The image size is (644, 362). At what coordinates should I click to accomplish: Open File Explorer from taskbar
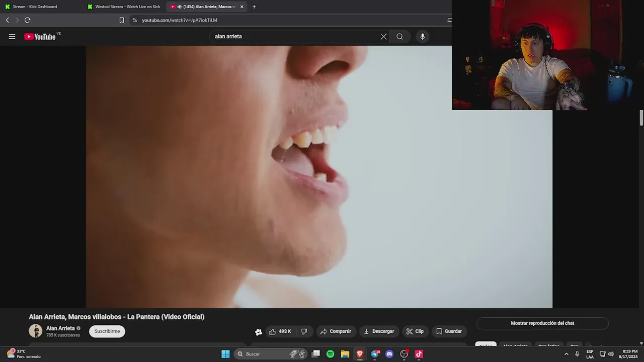tap(345, 354)
